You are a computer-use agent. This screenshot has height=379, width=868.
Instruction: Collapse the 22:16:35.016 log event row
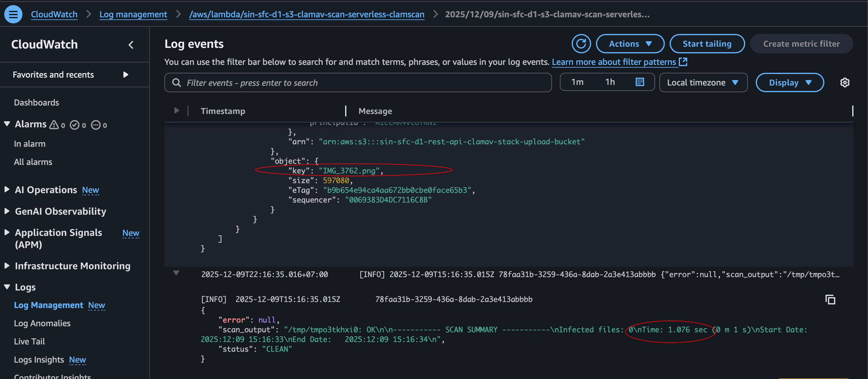click(x=176, y=273)
